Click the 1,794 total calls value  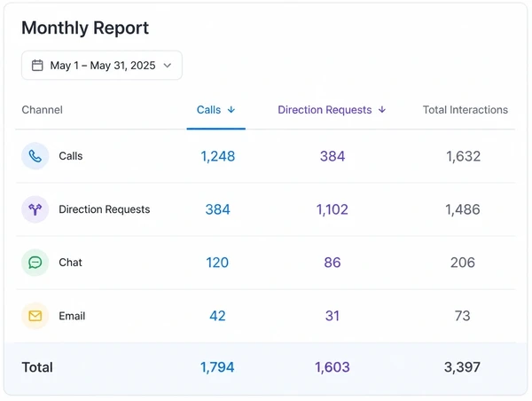pos(217,367)
